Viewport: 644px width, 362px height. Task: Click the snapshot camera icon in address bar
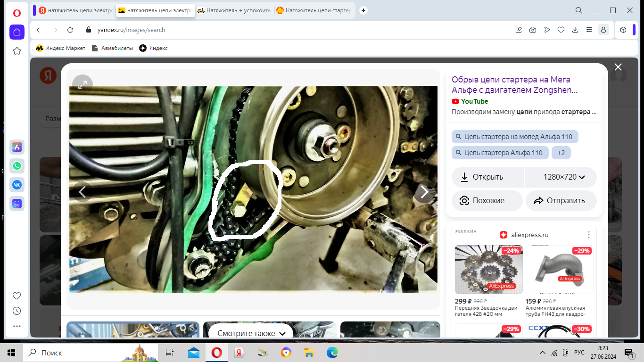533,30
